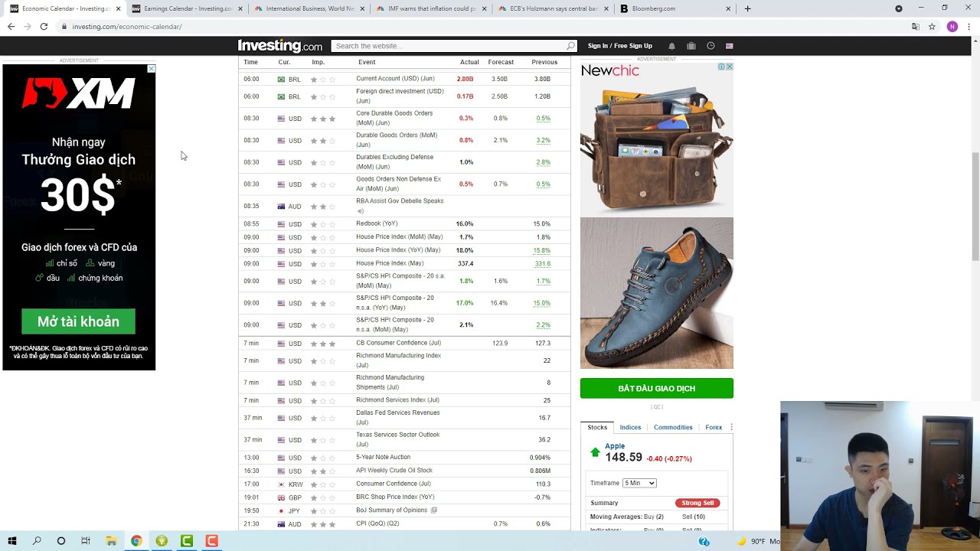Click the portfolio briefcase icon
Viewport: 980px width, 551px height.
pos(691,46)
